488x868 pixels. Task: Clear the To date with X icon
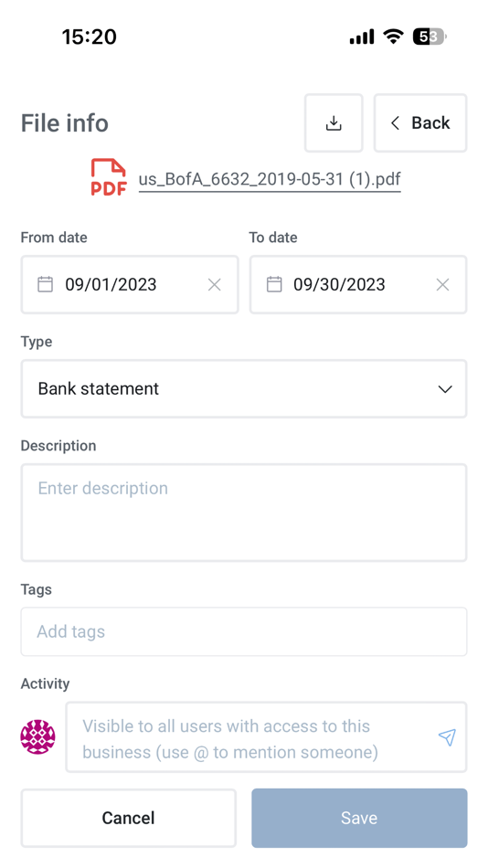pos(442,284)
